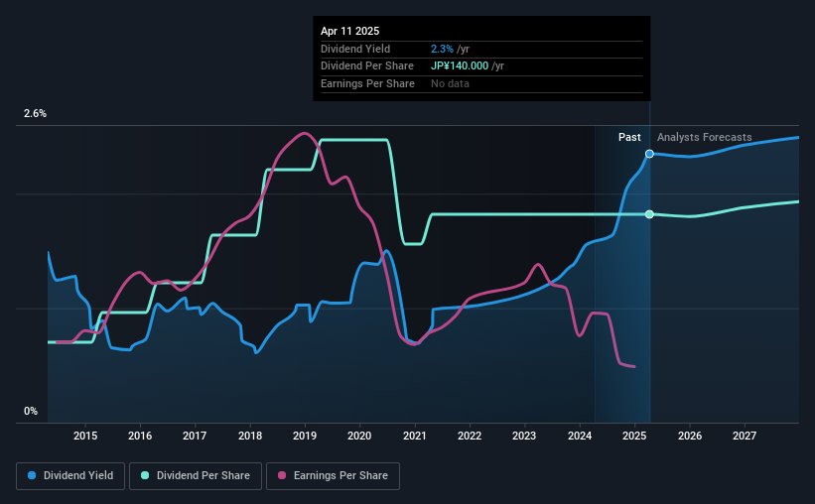Click the teal Dividend Per Share legend dot
This screenshot has width=815, height=504.
click(x=145, y=475)
